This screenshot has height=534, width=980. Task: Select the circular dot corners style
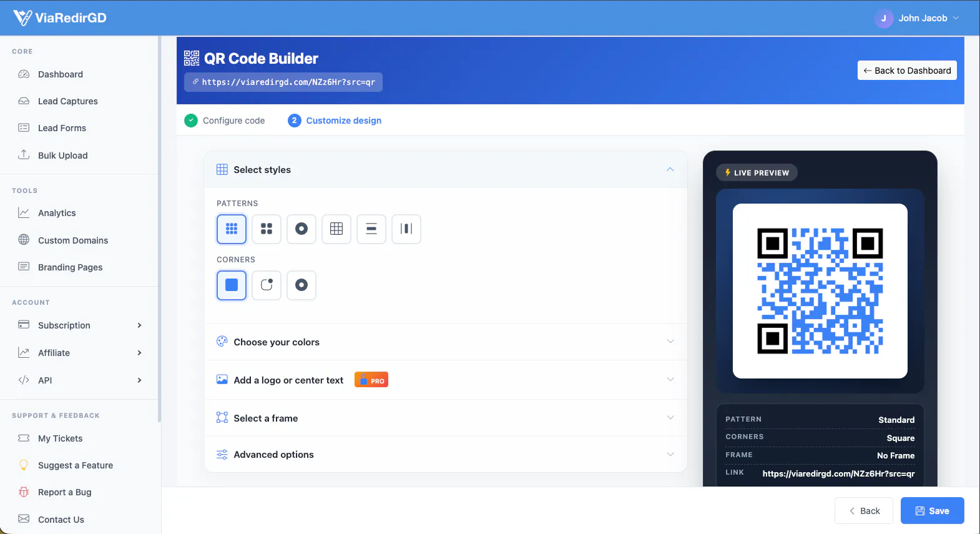point(301,285)
